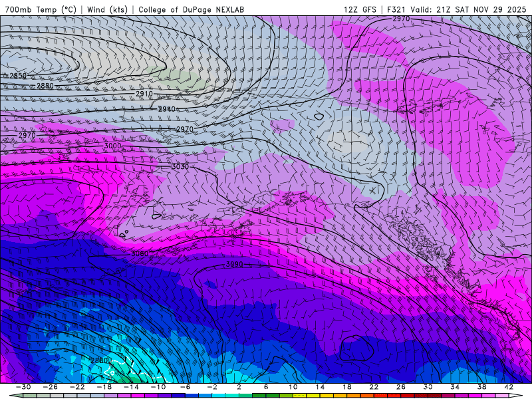The image size is (532, 399).
Task: Click the "F321 Valid: 21Z SAT NOV 29 2025" text
Action: click(x=456, y=9)
